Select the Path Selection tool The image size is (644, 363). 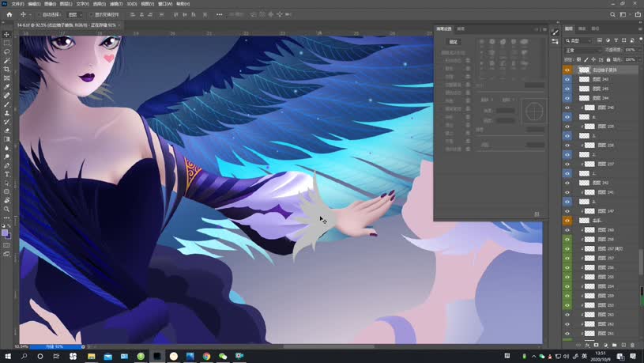pos(6,183)
